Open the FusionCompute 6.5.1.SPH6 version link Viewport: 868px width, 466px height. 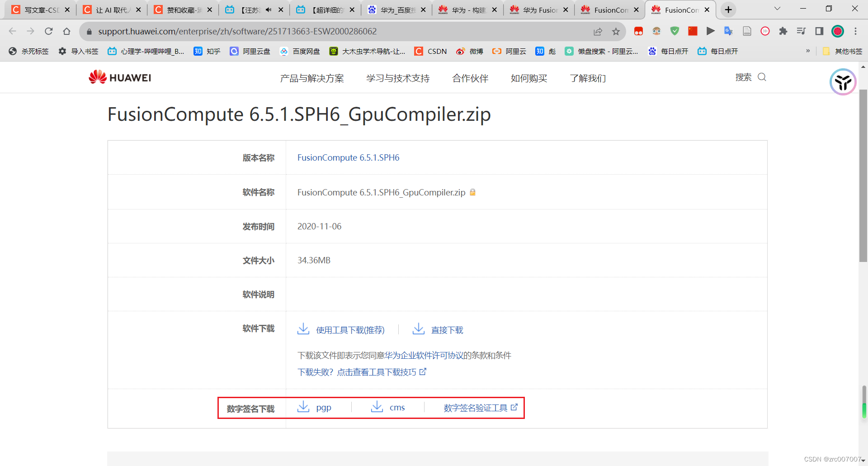point(348,157)
